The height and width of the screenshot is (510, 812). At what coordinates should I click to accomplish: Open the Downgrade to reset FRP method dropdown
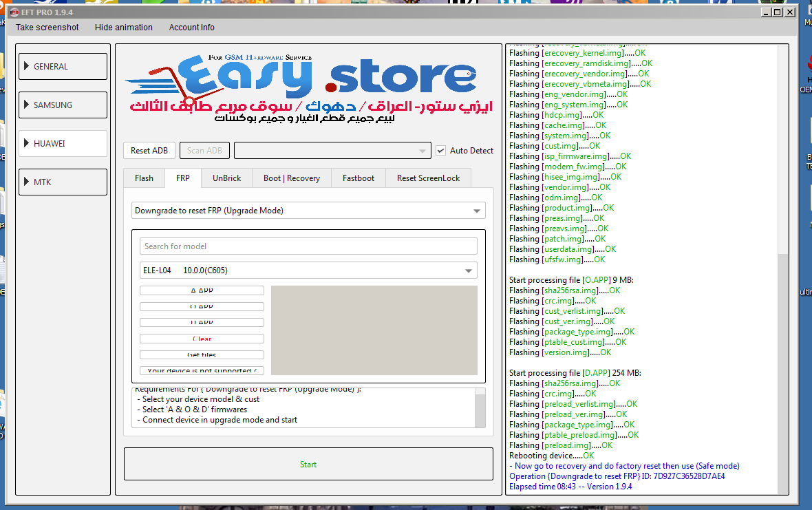click(309, 211)
